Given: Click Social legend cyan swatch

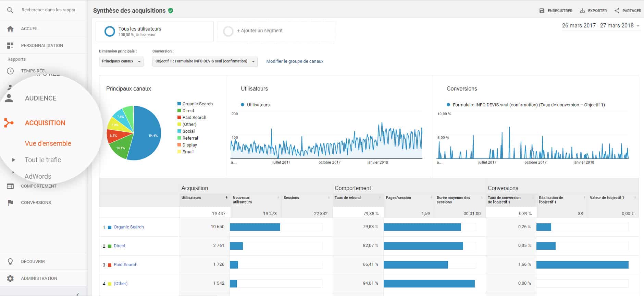Looking at the screenshot, I should pos(179,131).
